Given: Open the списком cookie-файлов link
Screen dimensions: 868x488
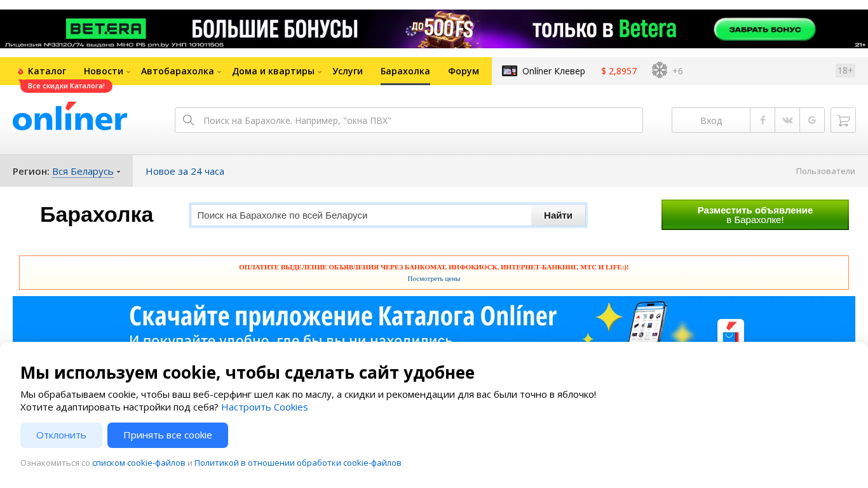Looking at the screenshot, I should pyautogui.click(x=139, y=463).
